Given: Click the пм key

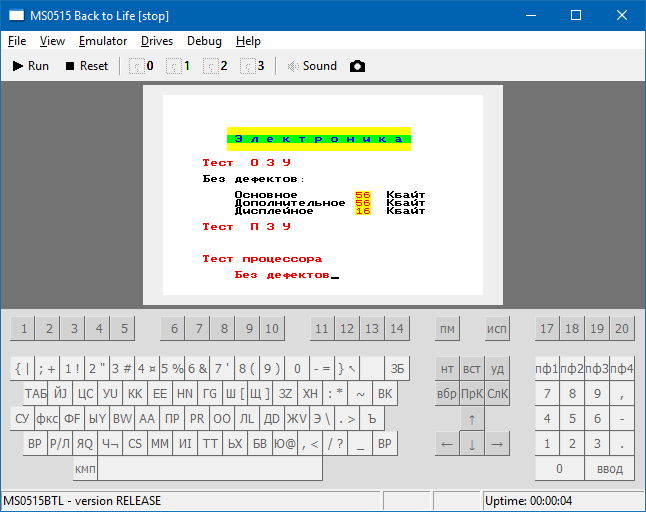Looking at the screenshot, I should point(447,328).
